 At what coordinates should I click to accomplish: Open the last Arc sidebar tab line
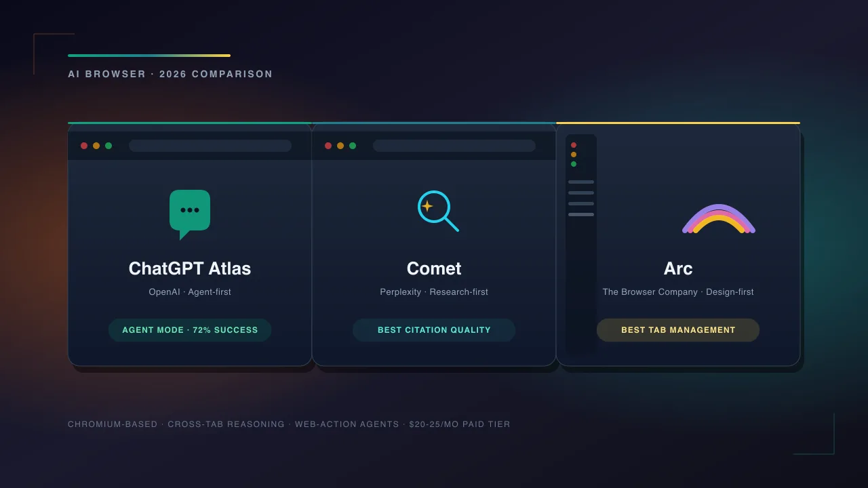581,214
